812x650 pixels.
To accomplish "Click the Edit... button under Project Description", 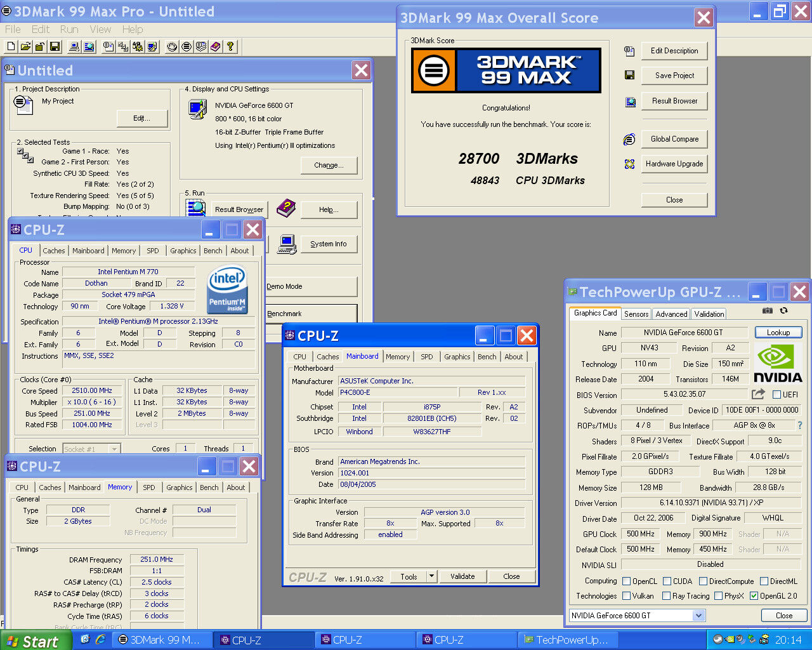I will (x=142, y=118).
